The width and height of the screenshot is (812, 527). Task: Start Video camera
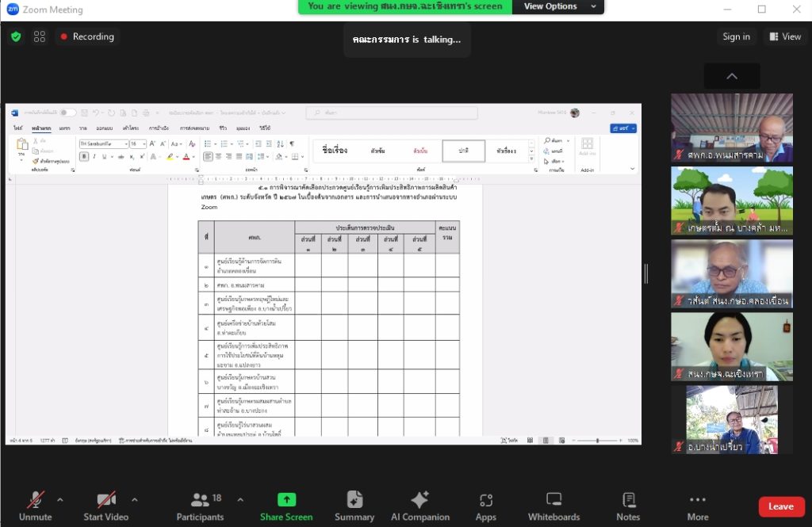click(106, 506)
